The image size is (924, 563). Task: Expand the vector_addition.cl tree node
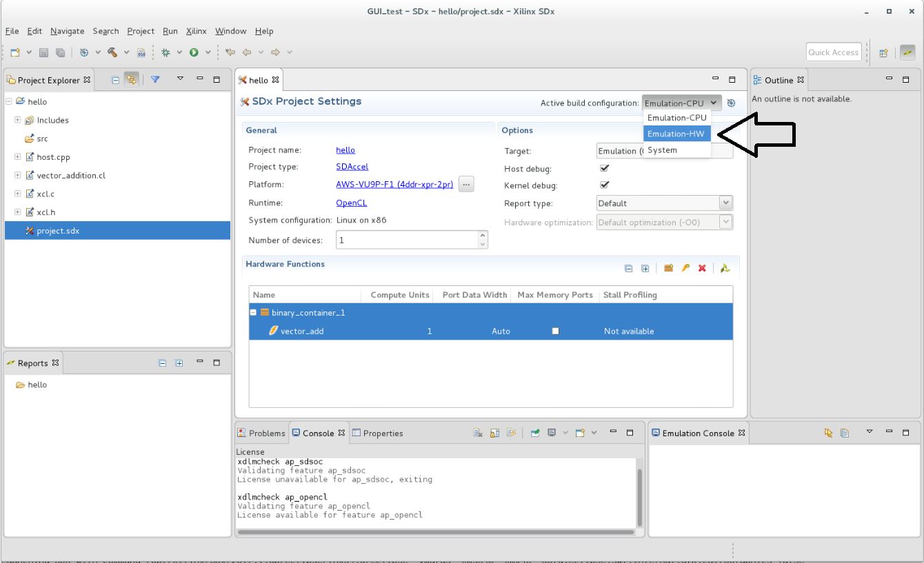point(18,175)
